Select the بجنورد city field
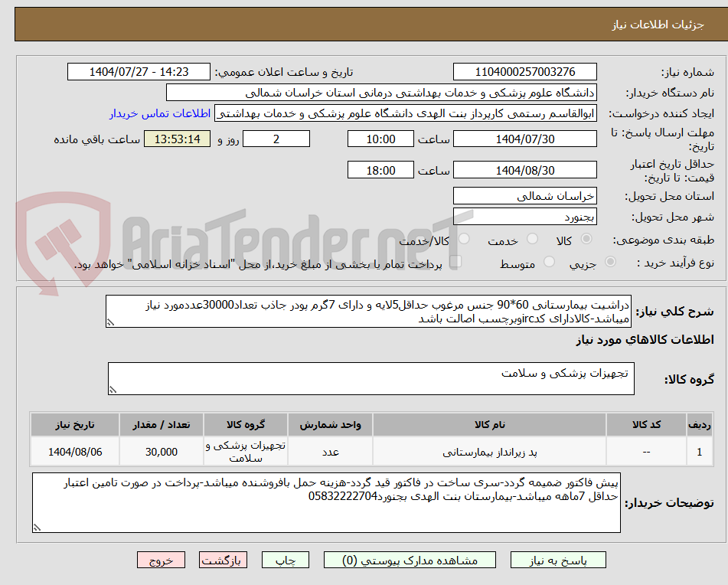 tap(525, 216)
